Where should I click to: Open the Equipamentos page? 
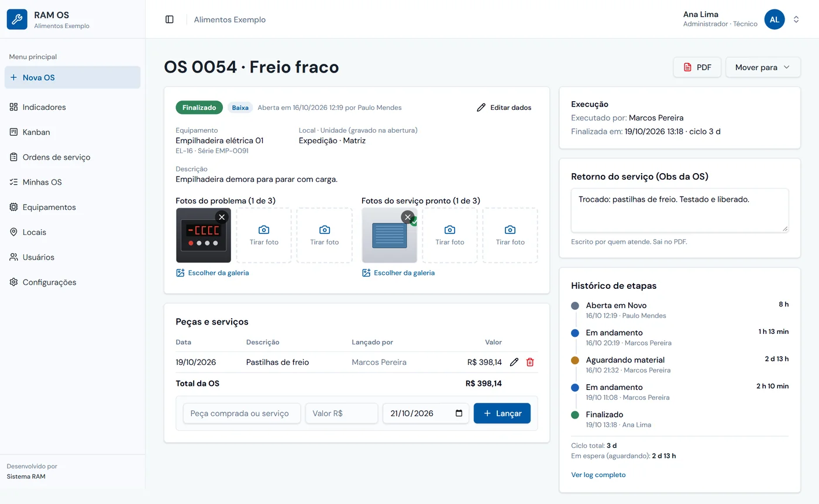pos(73,207)
